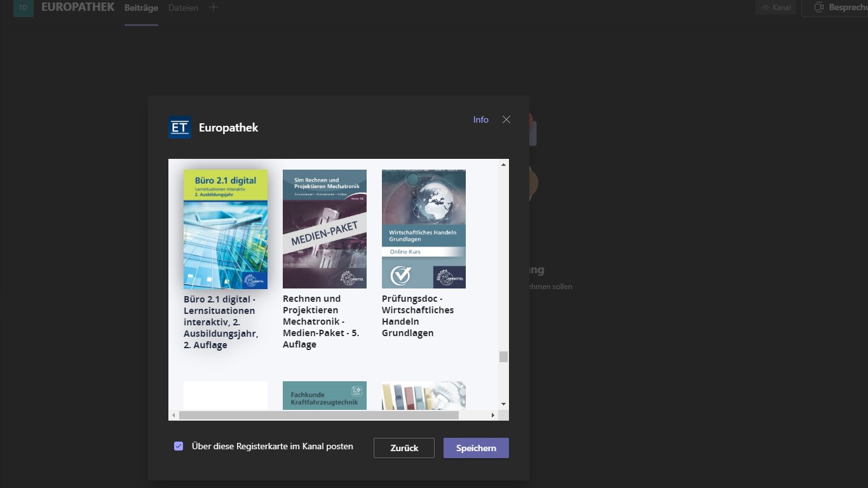The width and height of the screenshot is (868, 488).
Task: Click the vertical scrollbar thumb
Action: 503,356
